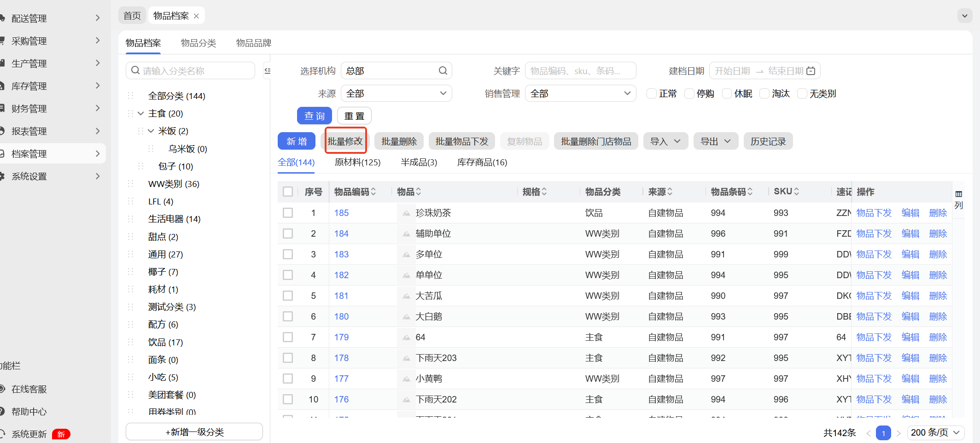The height and width of the screenshot is (443, 980).
Task: Check the 正常 status checkbox
Action: pos(652,94)
